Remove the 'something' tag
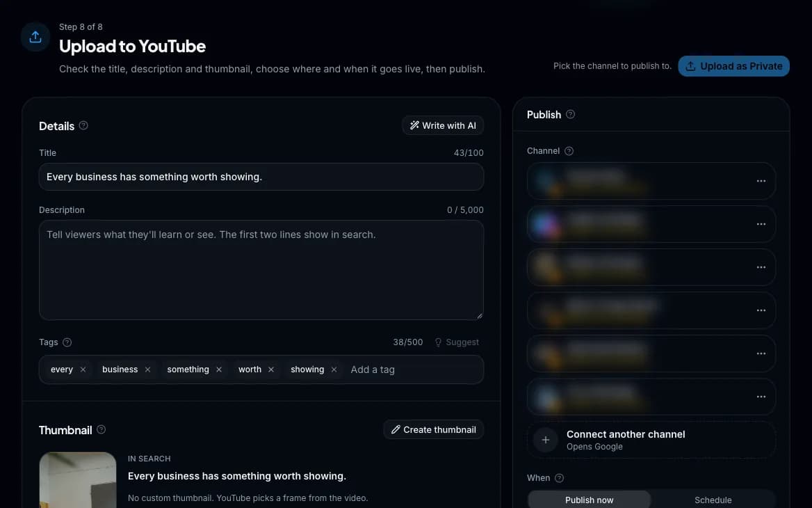Viewport: 812px width, 508px height. [x=219, y=370]
